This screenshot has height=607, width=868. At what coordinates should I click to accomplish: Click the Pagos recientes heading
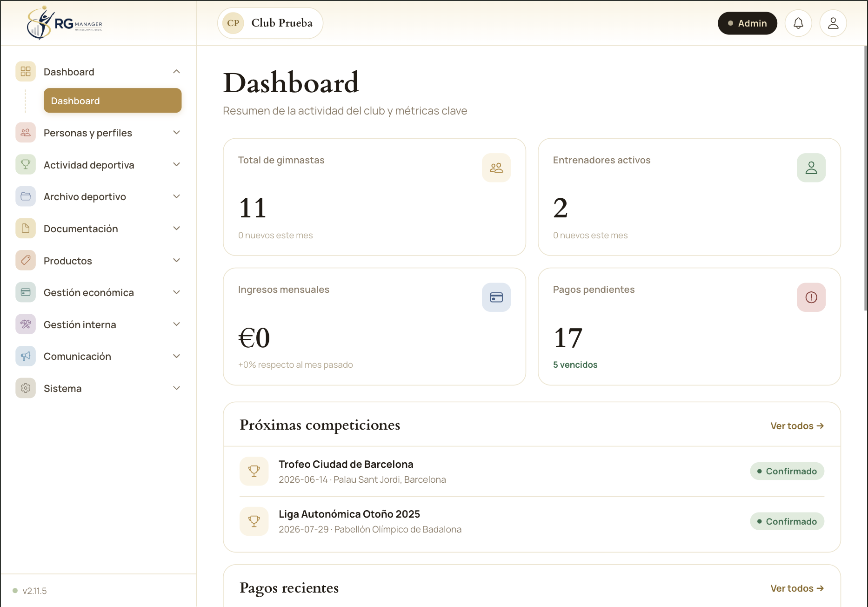pyautogui.click(x=289, y=588)
